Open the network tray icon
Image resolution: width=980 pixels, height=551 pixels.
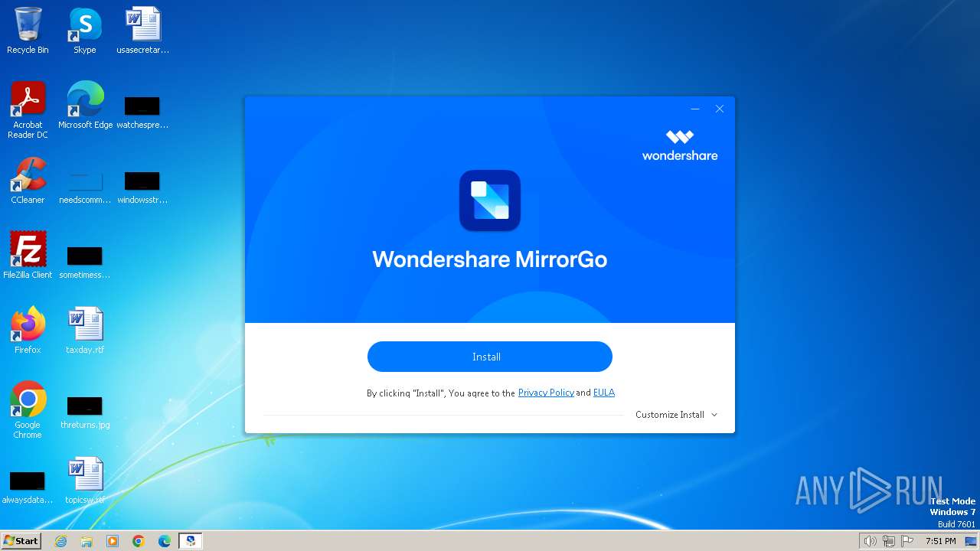pos(889,541)
